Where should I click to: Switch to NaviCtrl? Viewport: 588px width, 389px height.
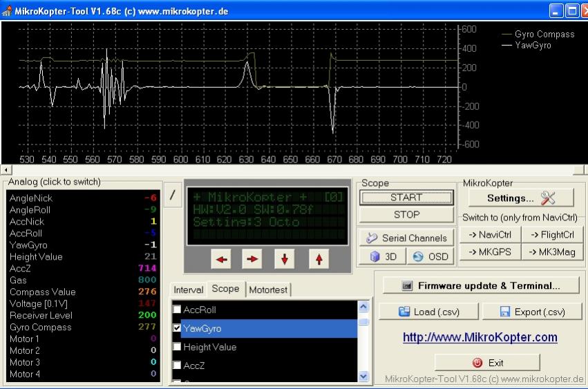pyautogui.click(x=490, y=235)
